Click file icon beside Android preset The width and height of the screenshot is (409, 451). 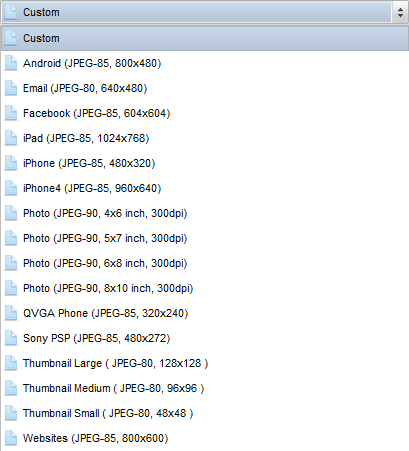[11, 63]
